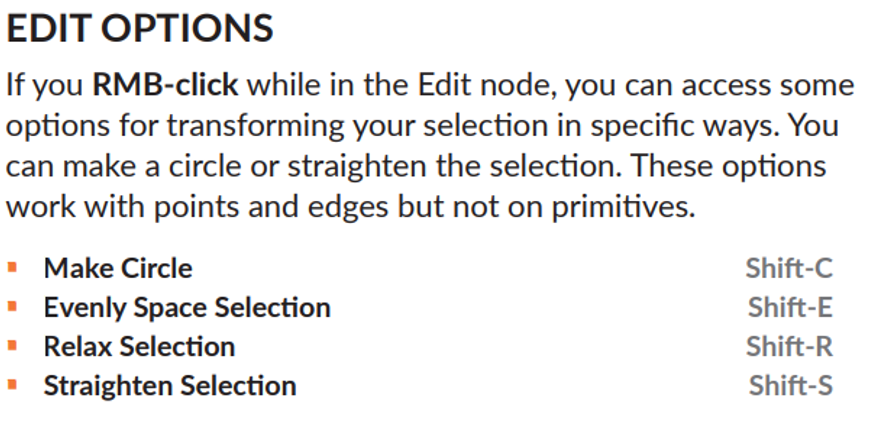Screen dimensions: 875x435
Task: Click the EDIT OPTIONS heading
Action: (x=140, y=28)
